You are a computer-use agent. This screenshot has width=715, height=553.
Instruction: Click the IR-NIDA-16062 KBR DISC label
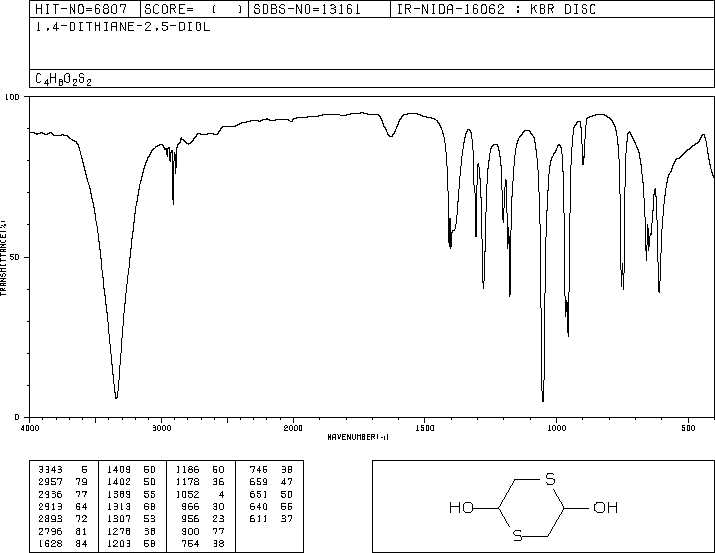click(496, 9)
